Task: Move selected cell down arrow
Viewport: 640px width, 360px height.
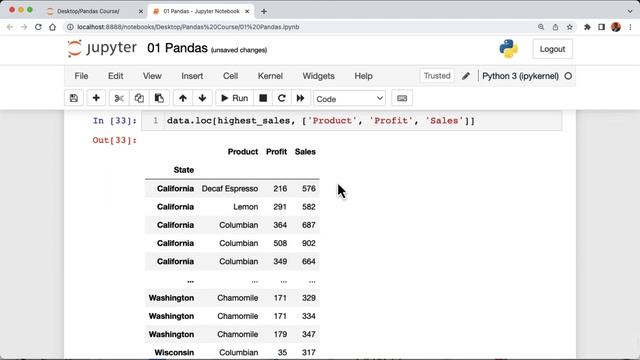Action: click(x=202, y=98)
